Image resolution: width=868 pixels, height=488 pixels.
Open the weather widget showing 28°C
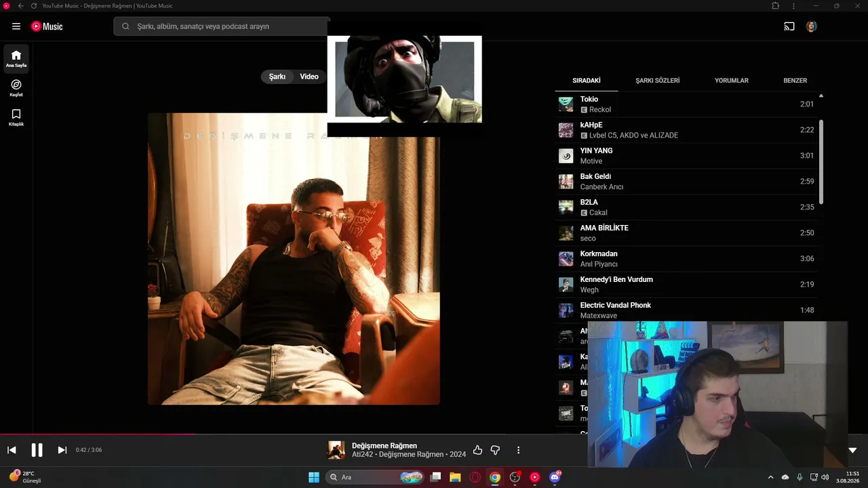tap(26, 477)
